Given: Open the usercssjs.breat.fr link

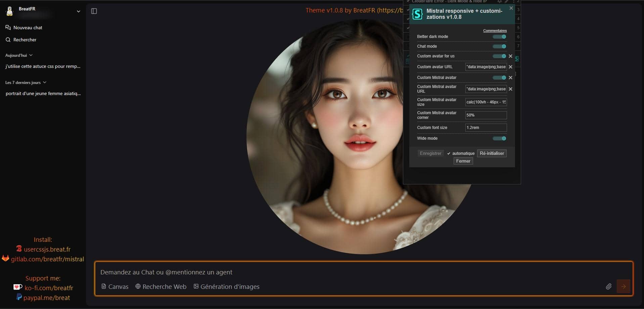Looking at the screenshot, I should coord(47,249).
